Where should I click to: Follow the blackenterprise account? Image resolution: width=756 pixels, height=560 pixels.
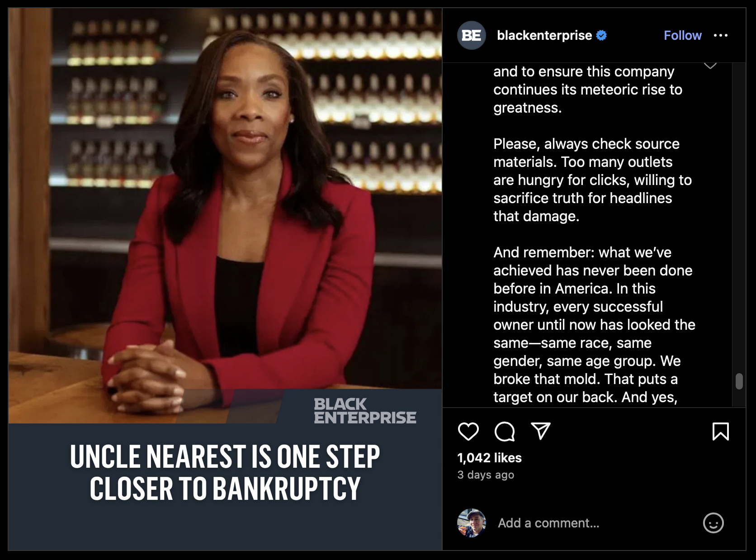[x=682, y=35]
